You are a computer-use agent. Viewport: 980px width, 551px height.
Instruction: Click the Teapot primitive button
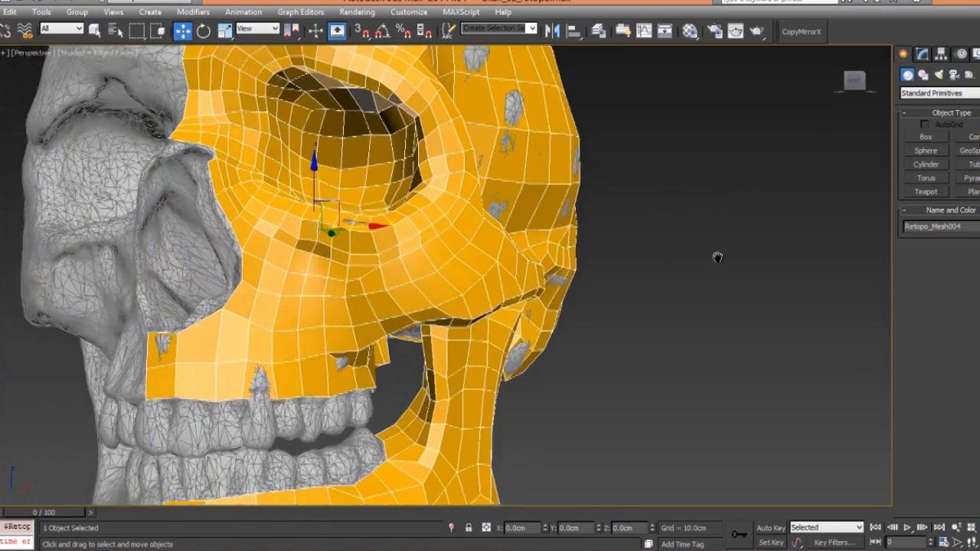coord(926,192)
